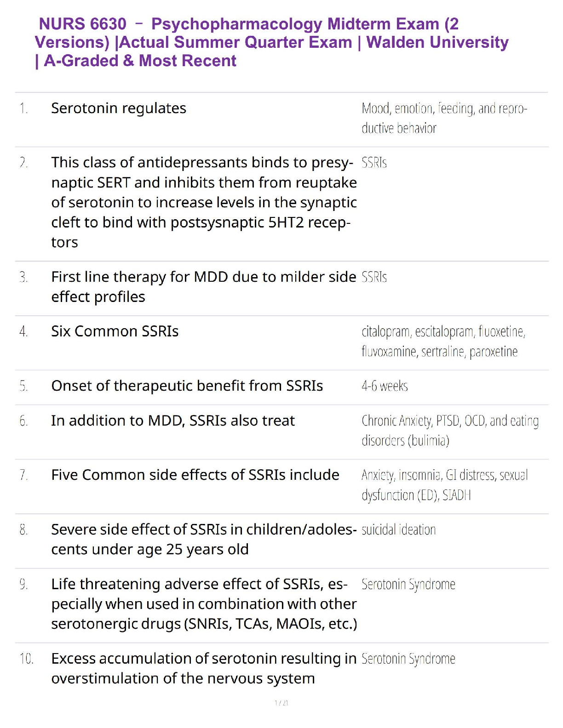Click "Five Common side effects of SSRIs" question
563x728 pixels.
[195, 475]
